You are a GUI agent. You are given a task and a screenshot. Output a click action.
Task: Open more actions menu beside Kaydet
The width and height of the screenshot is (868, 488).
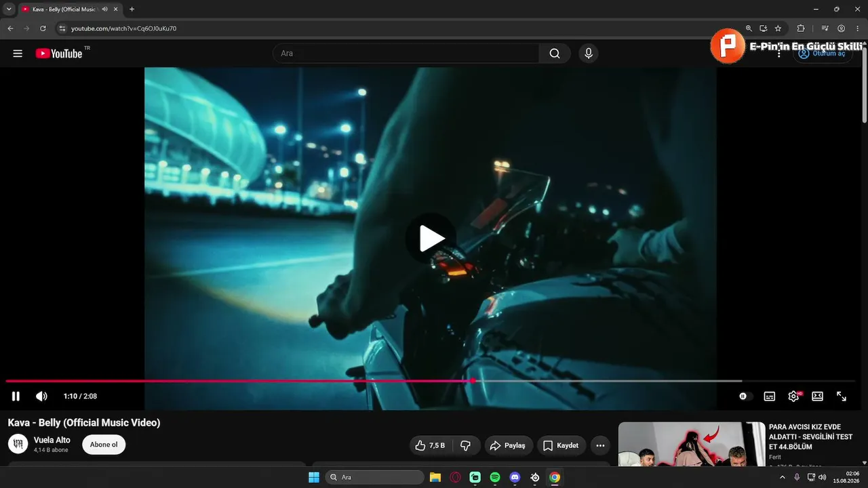tap(600, 445)
